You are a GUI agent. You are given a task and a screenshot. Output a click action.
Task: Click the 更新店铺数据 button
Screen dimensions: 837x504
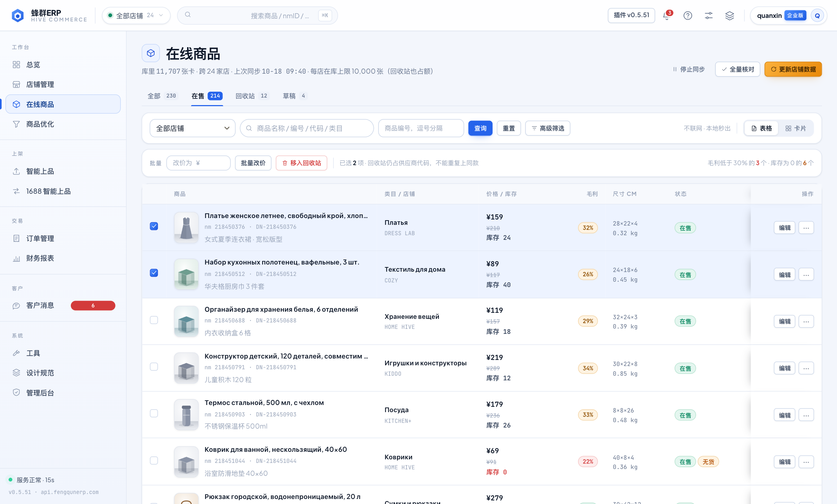tap(793, 69)
